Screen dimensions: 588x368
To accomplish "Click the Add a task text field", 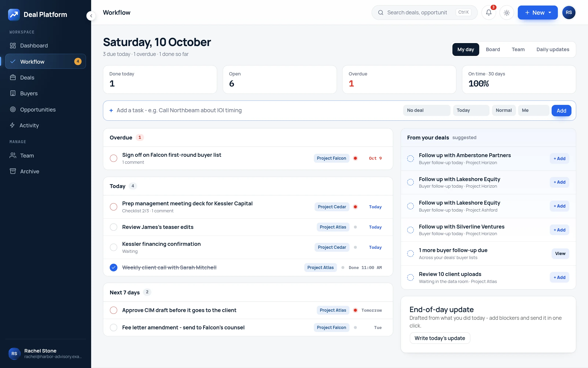I will click(258, 111).
